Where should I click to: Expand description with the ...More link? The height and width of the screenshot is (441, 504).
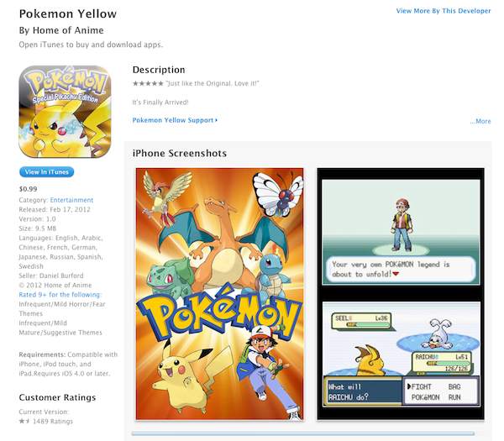[x=480, y=121]
